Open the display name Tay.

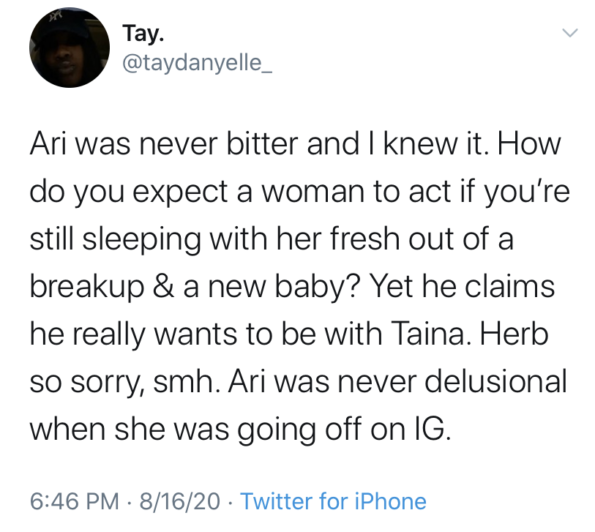[143, 34]
